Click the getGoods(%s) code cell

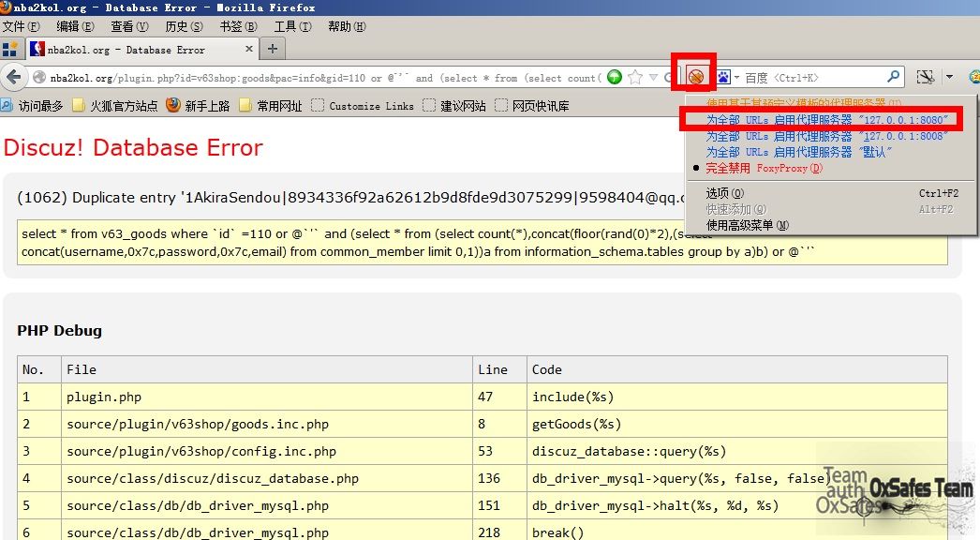point(737,424)
